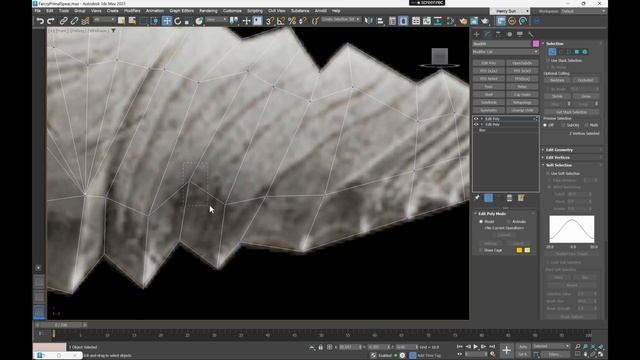Click the Select by Name icon
Viewport: 640px width, 360px height.
click(132, 21)
